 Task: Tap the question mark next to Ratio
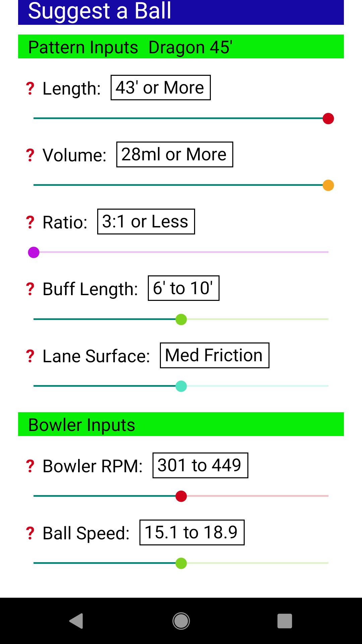click(30, 222)
